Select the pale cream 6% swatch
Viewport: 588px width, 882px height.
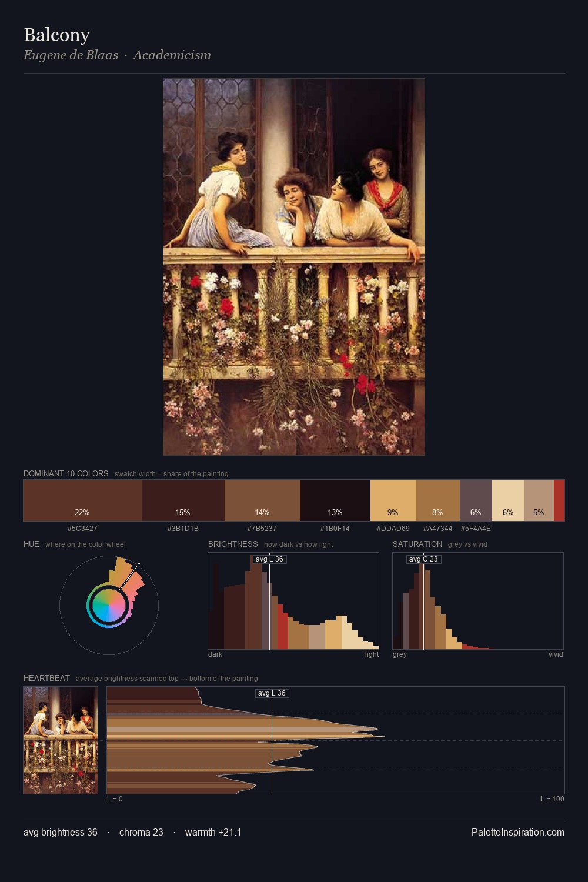pyautogui.click(x=508, y=500)
